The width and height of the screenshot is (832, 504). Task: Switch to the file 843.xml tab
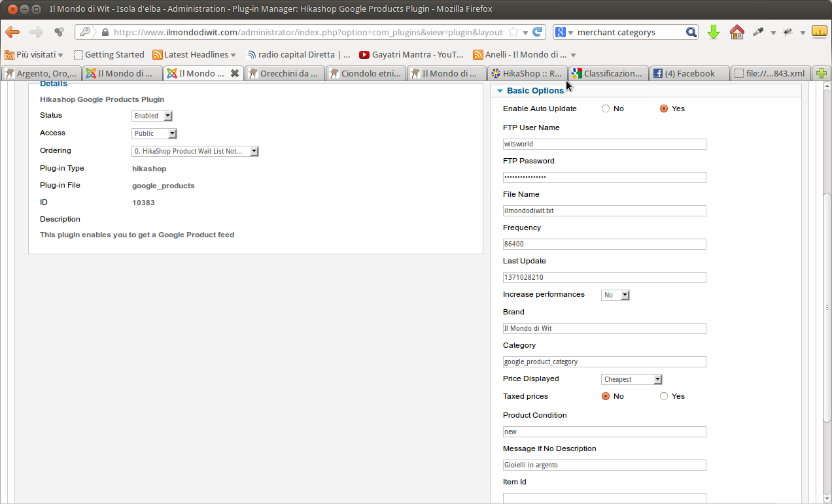coord(771,74)
